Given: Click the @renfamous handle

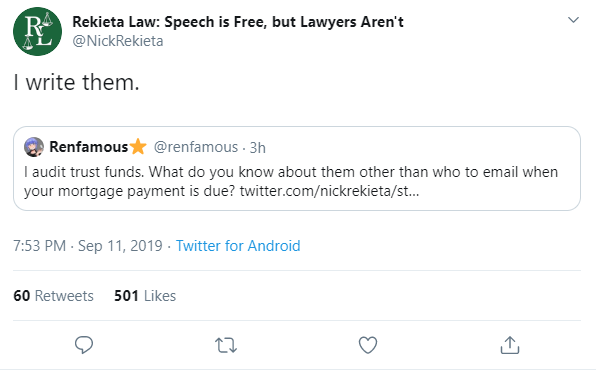Looking at the screenshot, I should pos(196,147).
